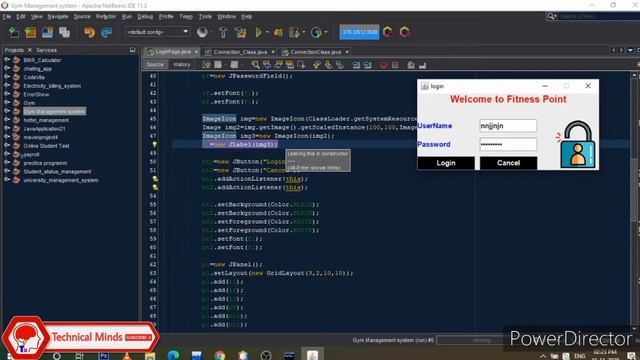Run the project with green play icon

(x=258, y=32)
